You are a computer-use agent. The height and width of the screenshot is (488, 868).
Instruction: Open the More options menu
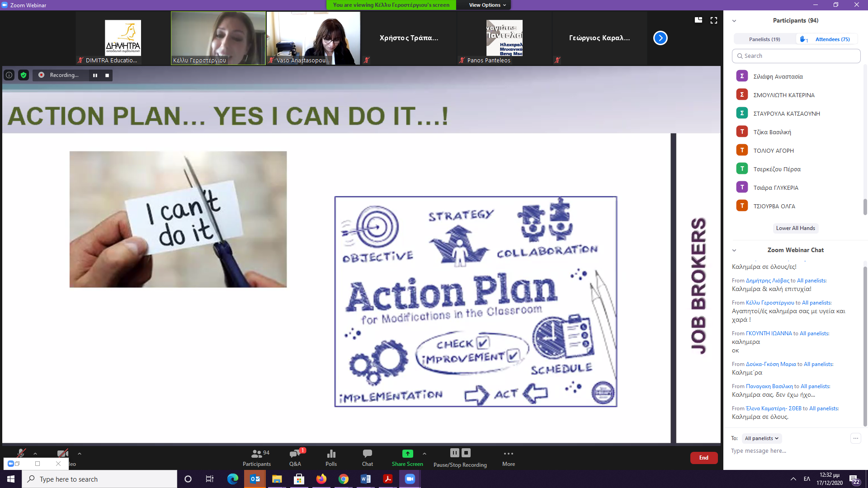click(x=509, y=457)
